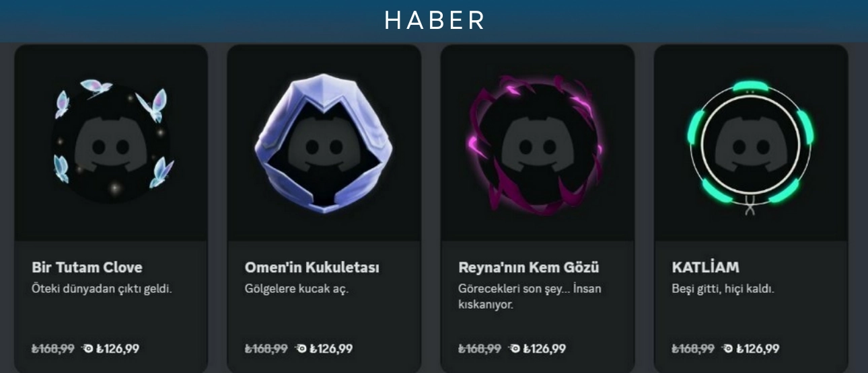Click the Nitro icon on KATLİAM price

click(x=727, y=348)
